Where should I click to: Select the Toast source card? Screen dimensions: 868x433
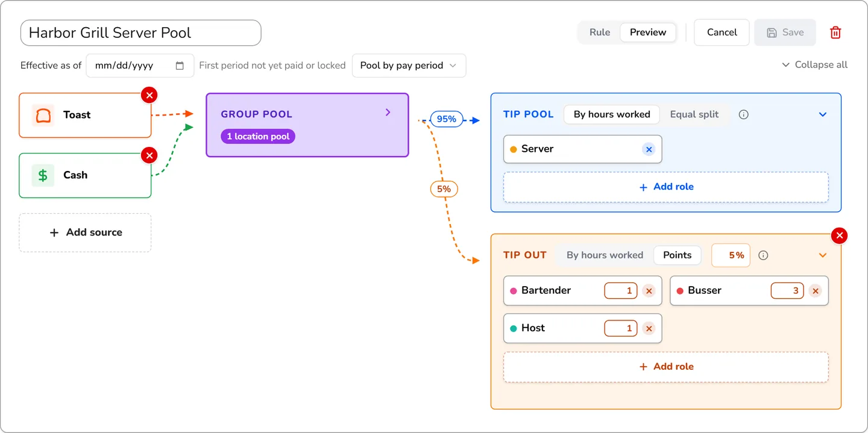click(85, 115)
